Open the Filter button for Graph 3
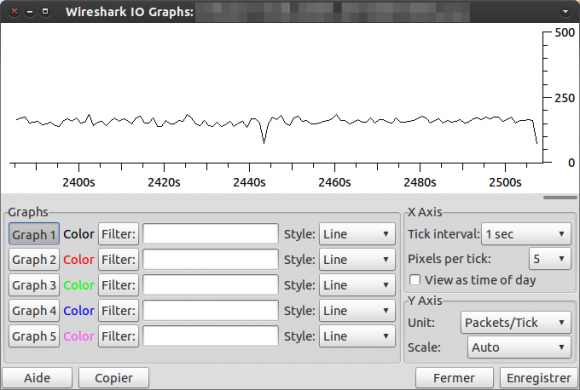Viewport: 580px width, 390px height. click(118, 285)
